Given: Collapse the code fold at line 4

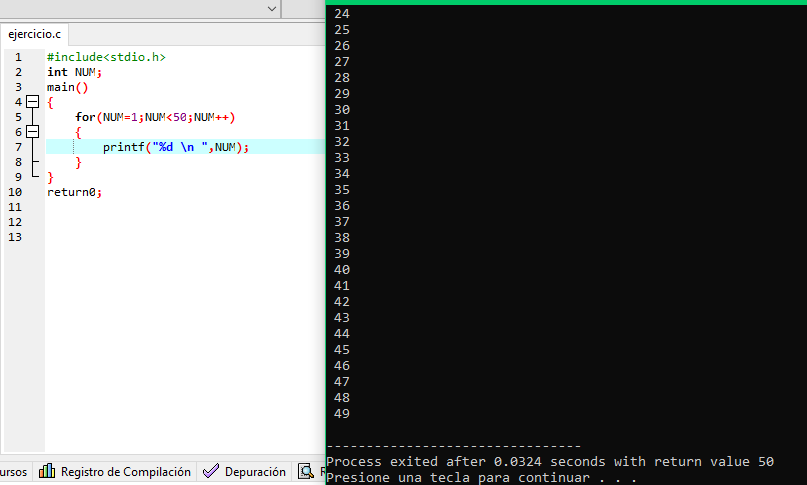Looking at the screenshot, I should 32,101.
